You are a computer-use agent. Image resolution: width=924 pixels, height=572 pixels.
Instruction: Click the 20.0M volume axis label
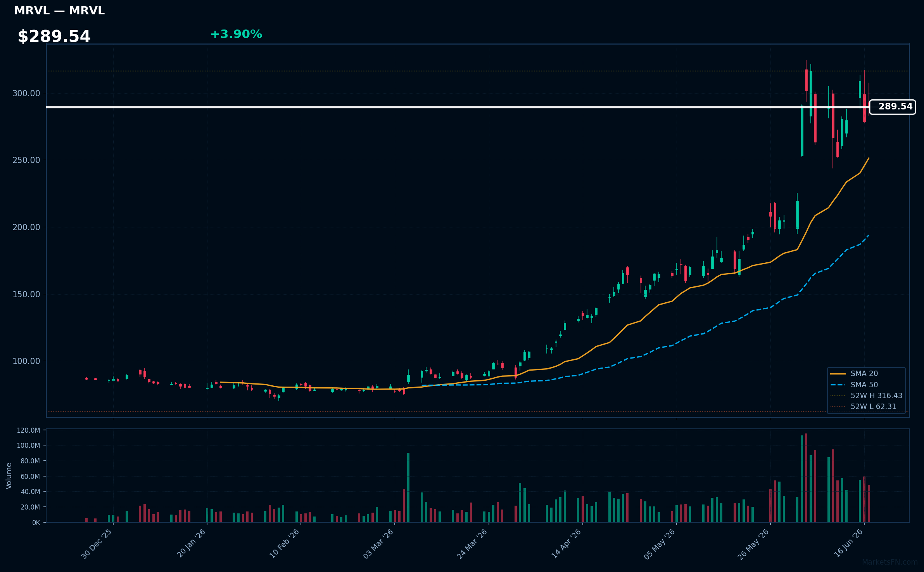click(30, 507)
